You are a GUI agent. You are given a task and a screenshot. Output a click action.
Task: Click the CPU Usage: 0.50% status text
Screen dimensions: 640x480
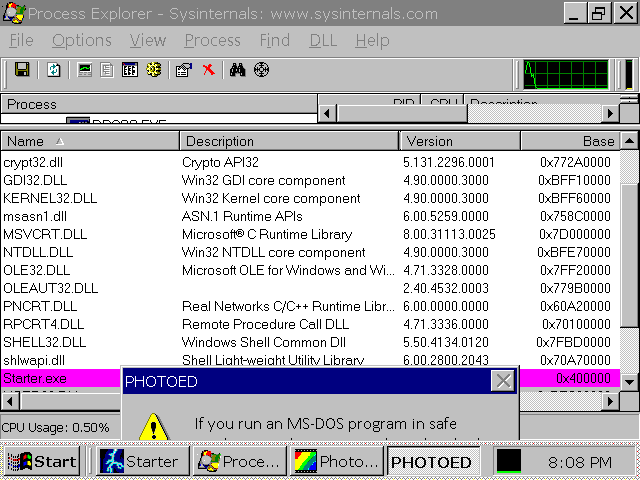pos(56,427)
